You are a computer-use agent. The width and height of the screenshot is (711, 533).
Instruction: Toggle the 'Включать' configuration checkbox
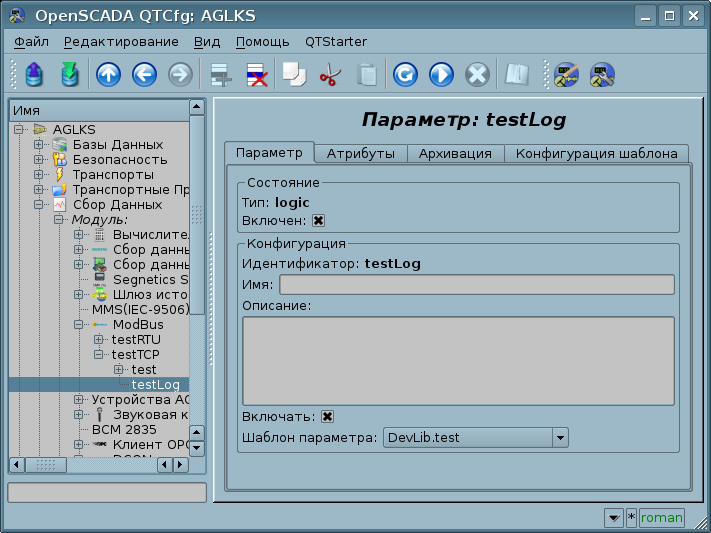point(327,416)
